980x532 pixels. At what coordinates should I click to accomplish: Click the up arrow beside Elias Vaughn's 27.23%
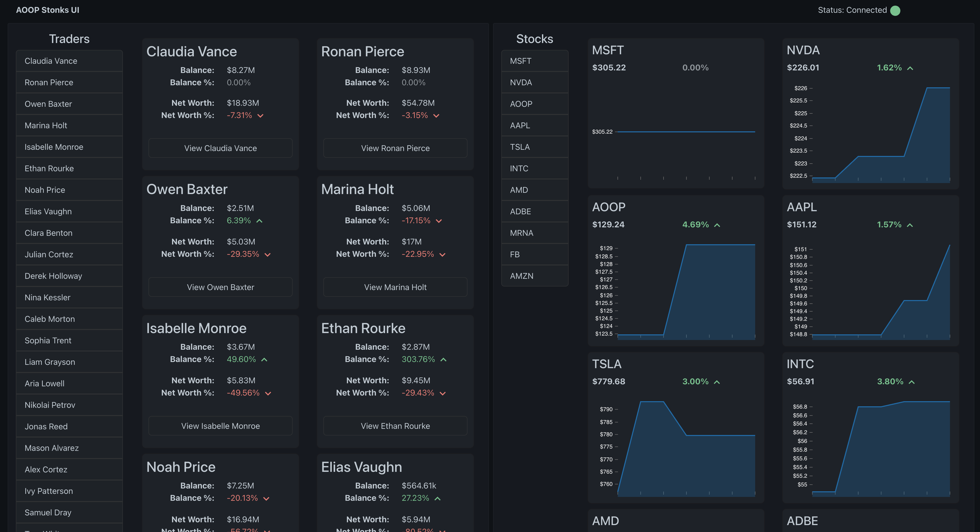[x=438, y=498]
